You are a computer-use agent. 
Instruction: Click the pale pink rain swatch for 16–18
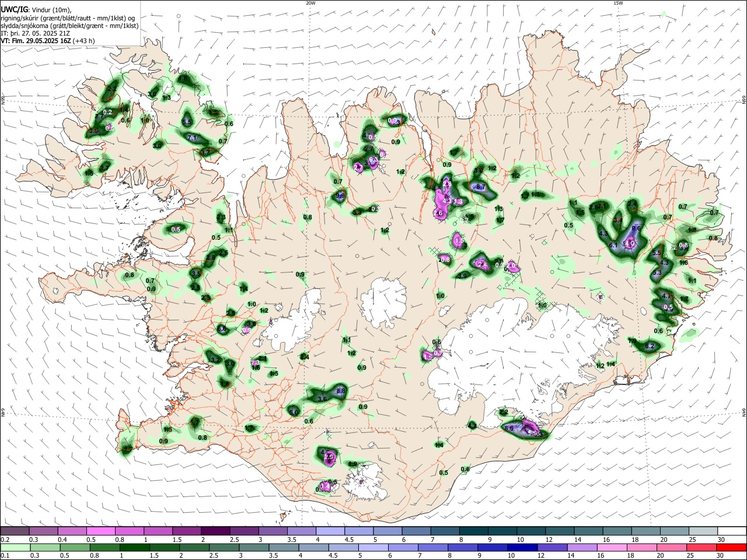click(x=612, y=548)
